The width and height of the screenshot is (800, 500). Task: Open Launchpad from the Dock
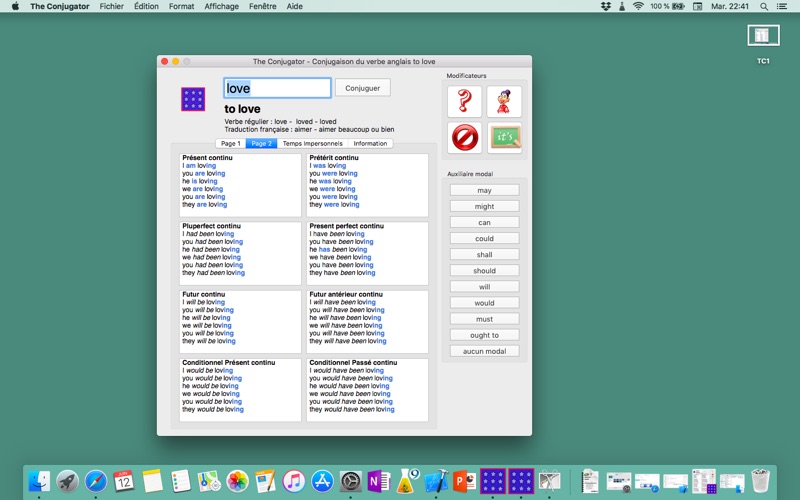pos(67,481)
